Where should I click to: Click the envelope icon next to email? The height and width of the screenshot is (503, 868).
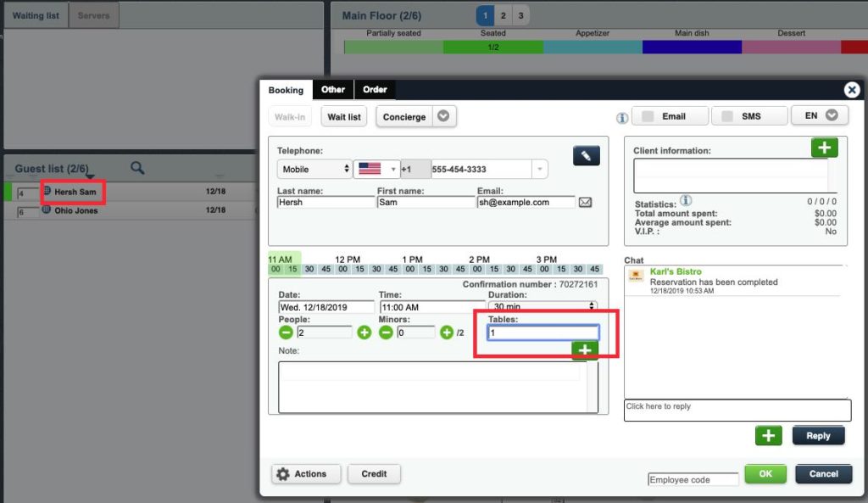tap(585, 203)
